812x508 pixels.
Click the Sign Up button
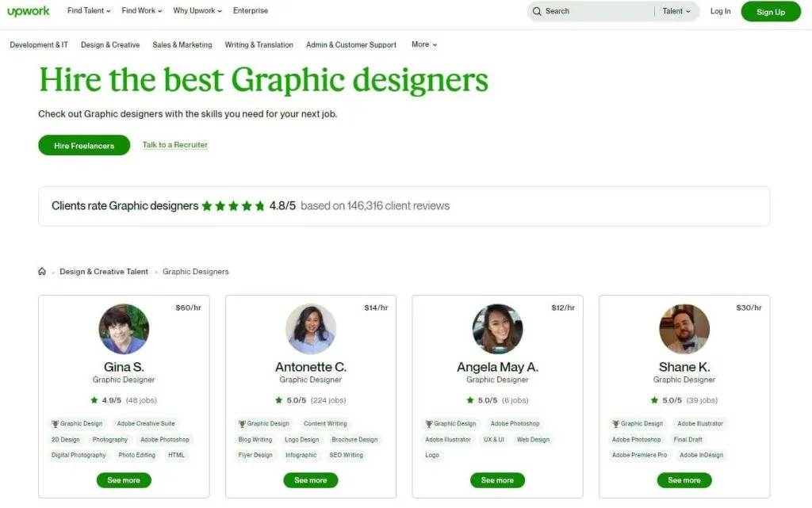click(771, 12)
